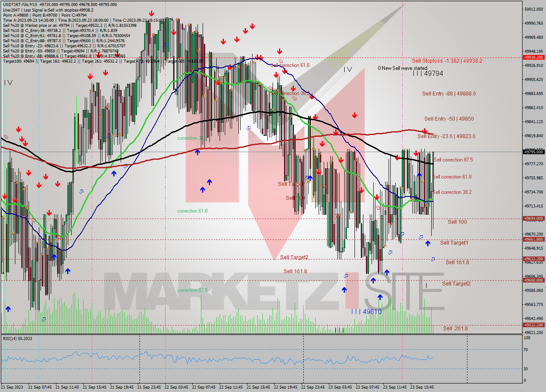Select the 'I I I 49610' wave label
Image resolution: width=546 pixels, height=392 pixels.
366,312
